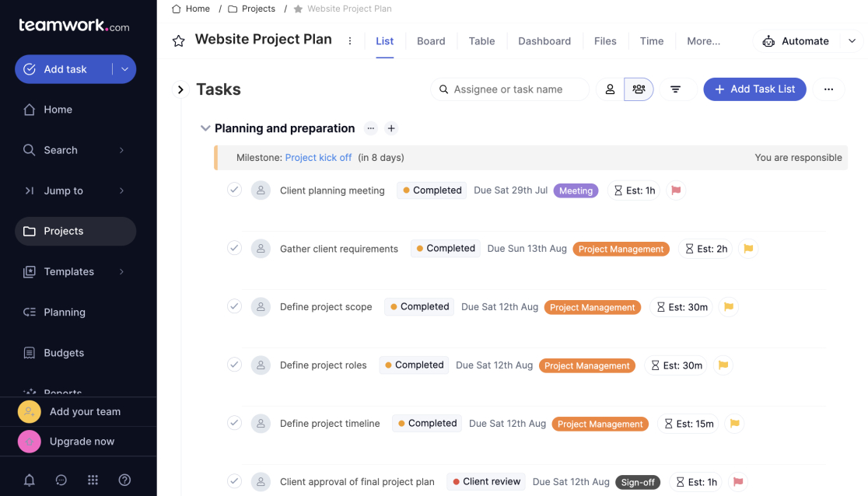Open the help question mark icon
The image size is (868, 496).
pyautogui.click(x=124, y=480)
